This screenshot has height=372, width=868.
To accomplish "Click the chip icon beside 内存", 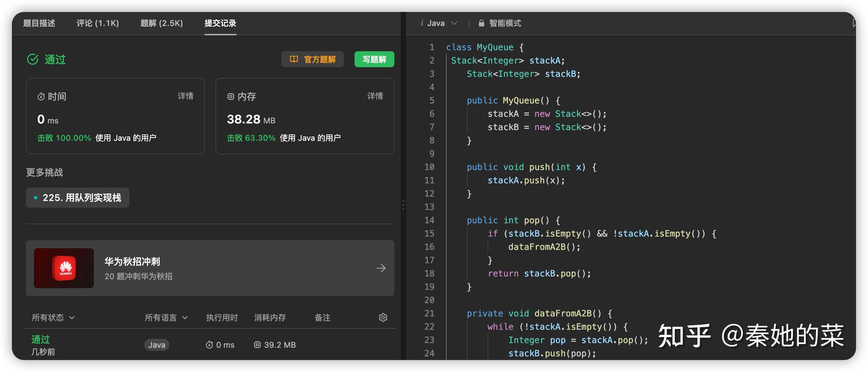I will [230, 97].
